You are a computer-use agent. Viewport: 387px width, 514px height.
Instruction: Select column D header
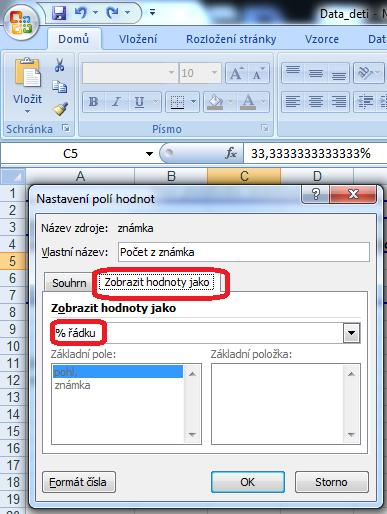pos(317,176)
